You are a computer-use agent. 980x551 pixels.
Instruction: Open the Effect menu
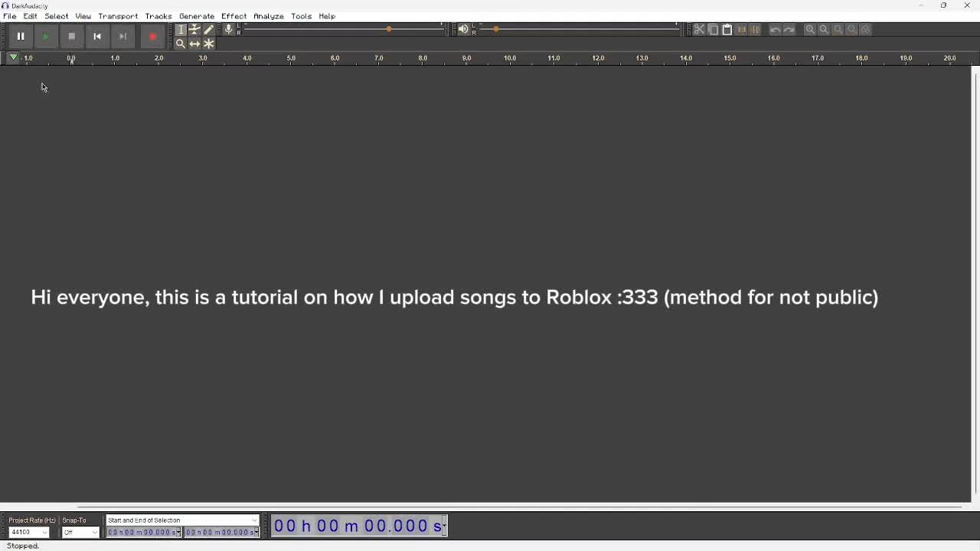(234, 16)
